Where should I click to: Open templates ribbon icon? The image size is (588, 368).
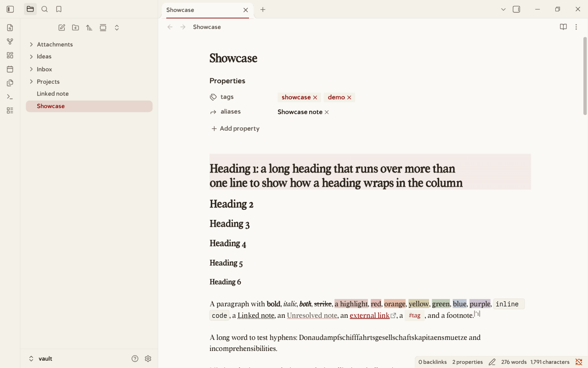coord(10,83)
